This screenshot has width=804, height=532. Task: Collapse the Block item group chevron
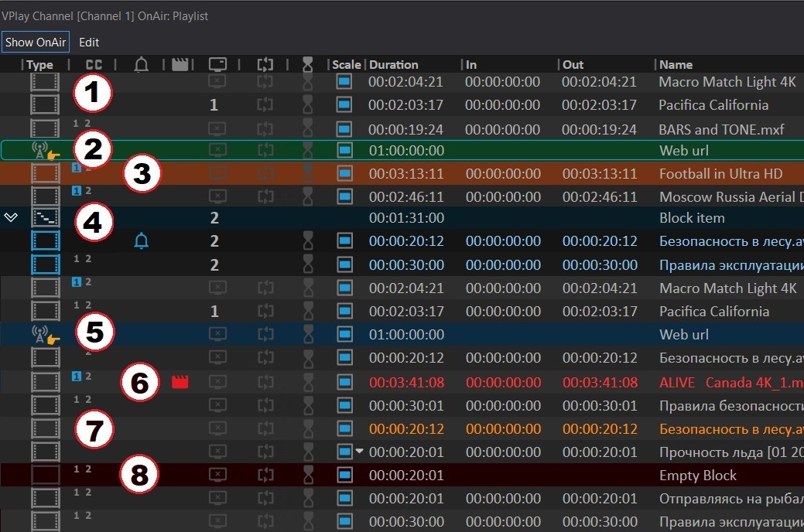click(11, 217)
